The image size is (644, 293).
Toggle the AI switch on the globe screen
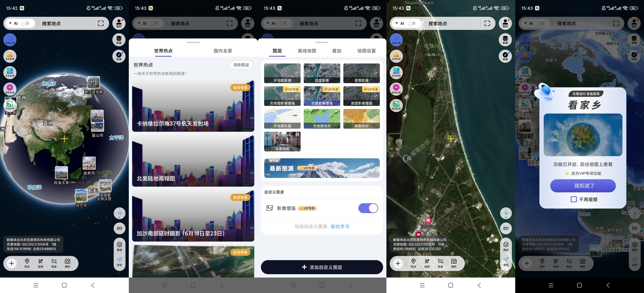[25, 23]
